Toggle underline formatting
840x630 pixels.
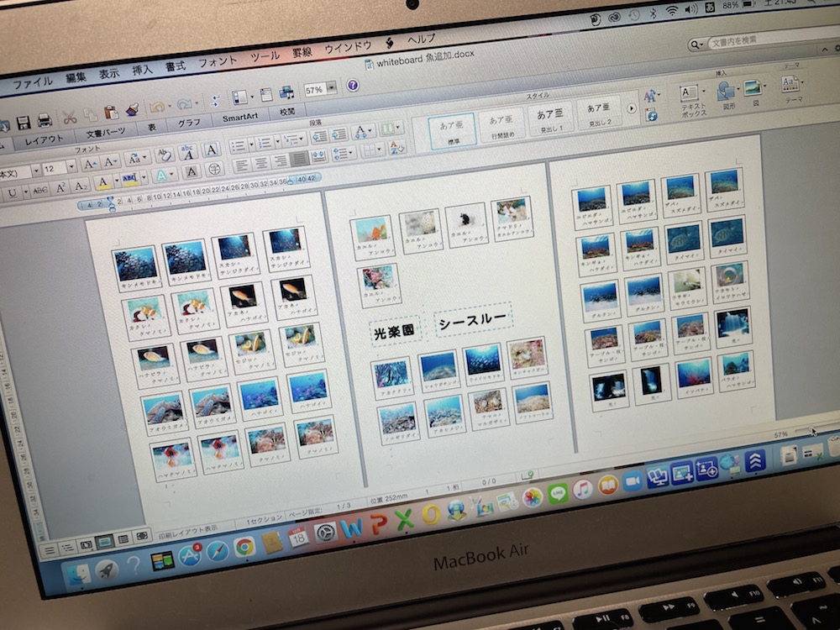[x=13, y=192]
